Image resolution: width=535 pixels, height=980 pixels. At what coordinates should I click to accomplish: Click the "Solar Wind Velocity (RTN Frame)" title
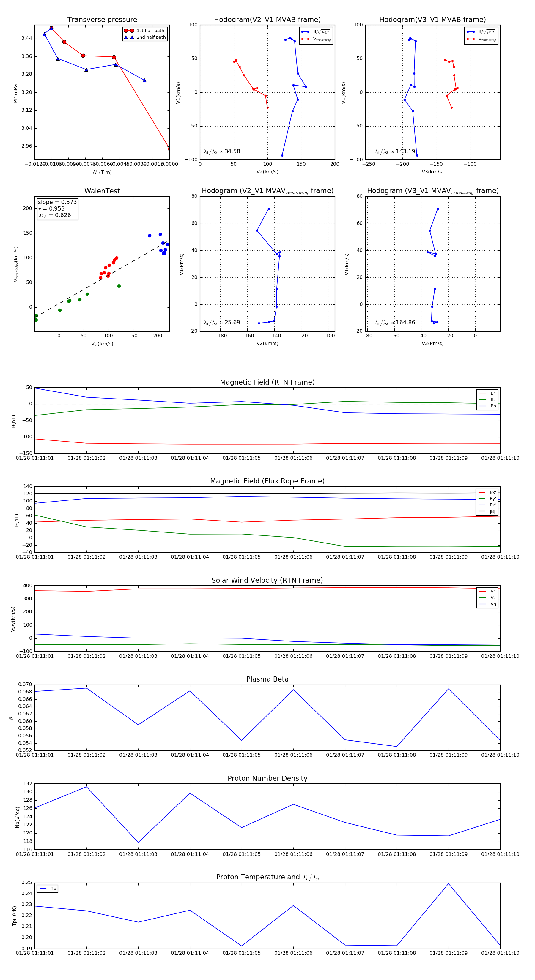click(267, 581)
